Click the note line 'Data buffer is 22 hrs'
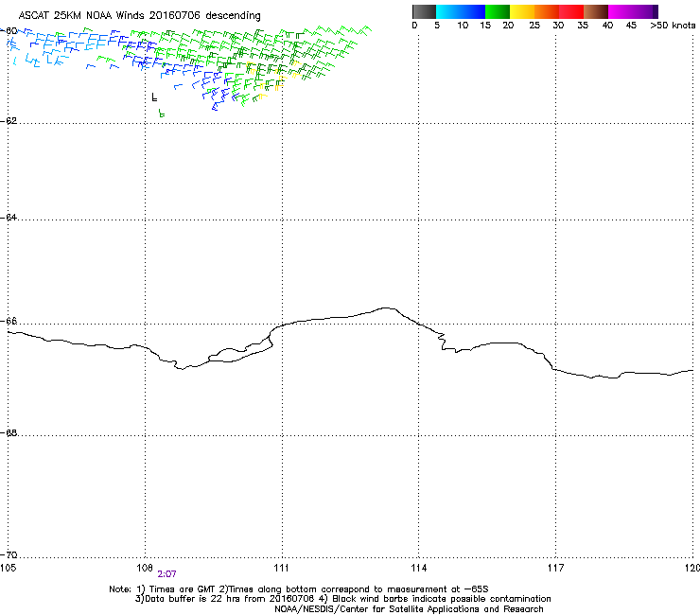 tap(193, 599)
